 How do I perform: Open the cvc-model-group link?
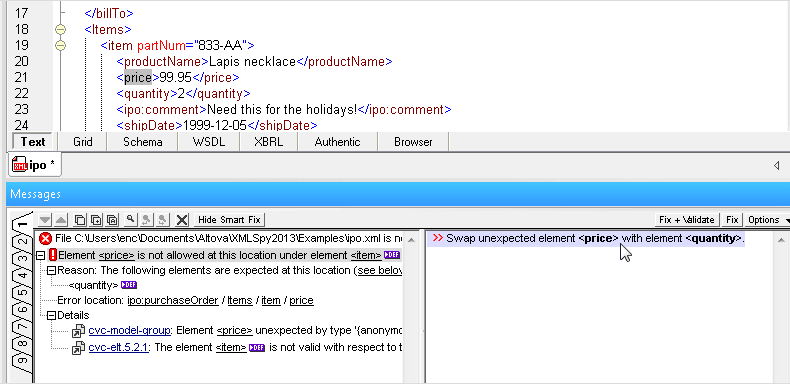[129, 331]
